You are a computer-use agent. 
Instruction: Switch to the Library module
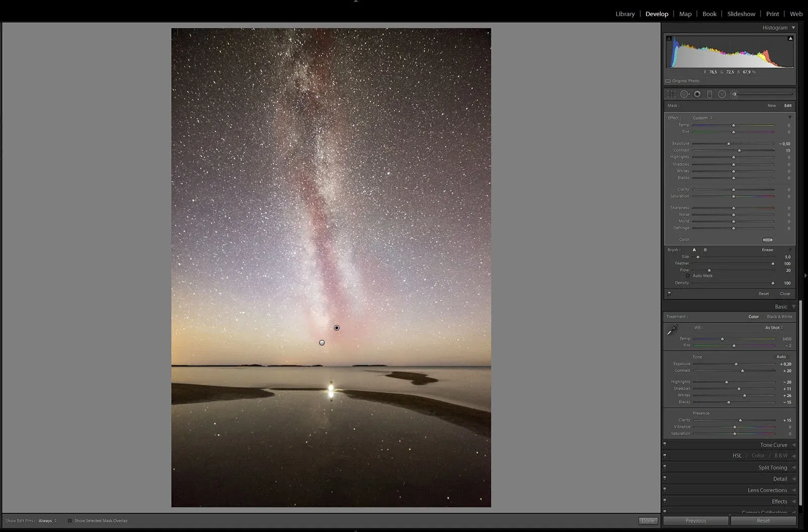coord(625,14)
